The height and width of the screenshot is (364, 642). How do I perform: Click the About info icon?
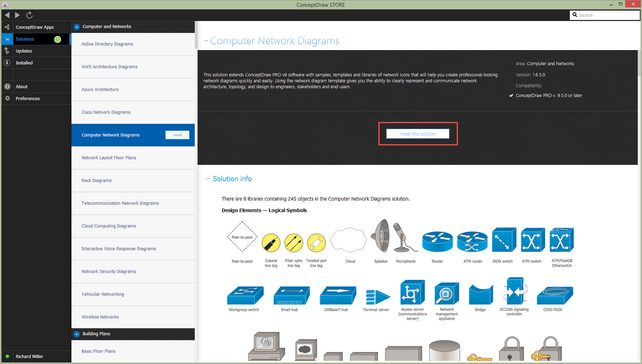pyautogui.click(x=7, y=86)
